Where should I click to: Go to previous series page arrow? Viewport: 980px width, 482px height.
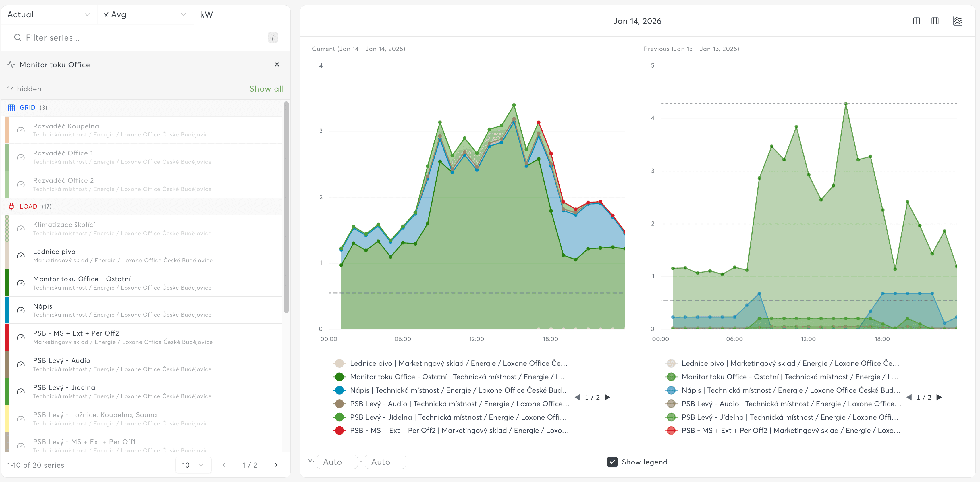(224, 465)
